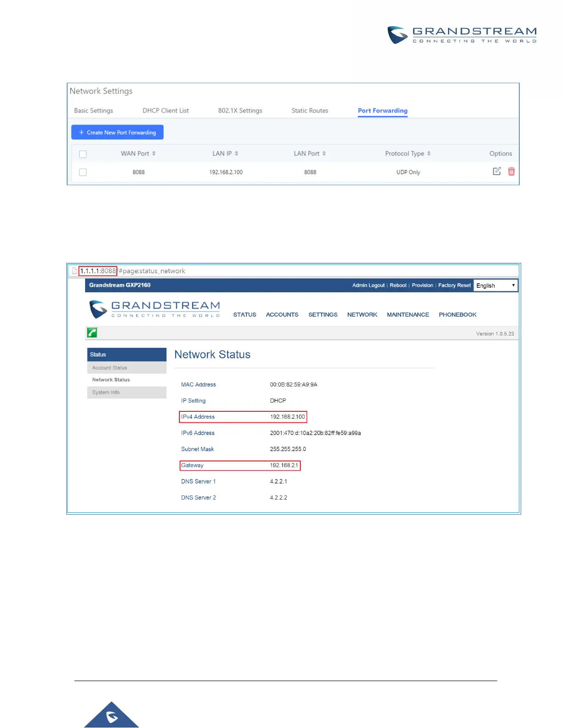Click the edit icon for port 8088 rule
The width and height of the screenshot is (563, 728).
pos(497,171)
